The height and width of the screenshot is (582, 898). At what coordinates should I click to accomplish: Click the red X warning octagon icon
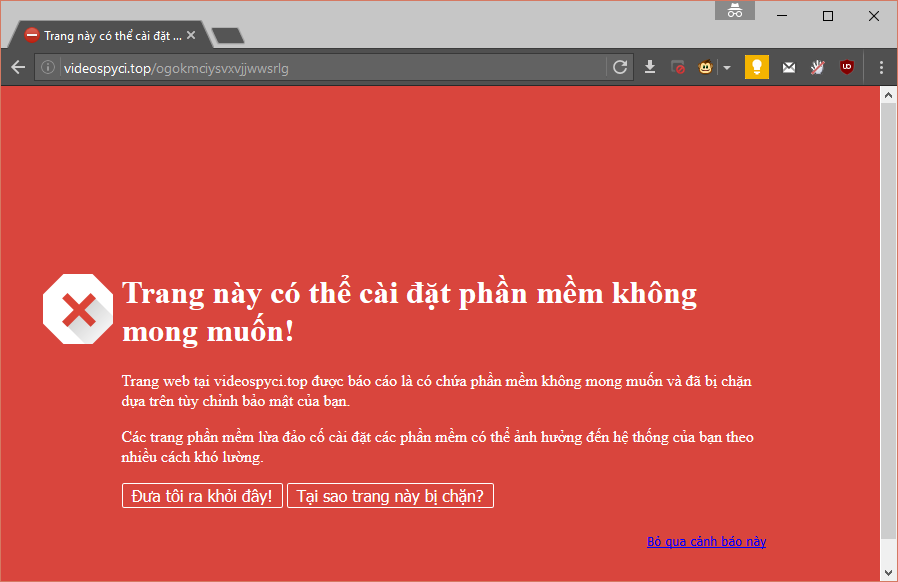tap(78, 309)
